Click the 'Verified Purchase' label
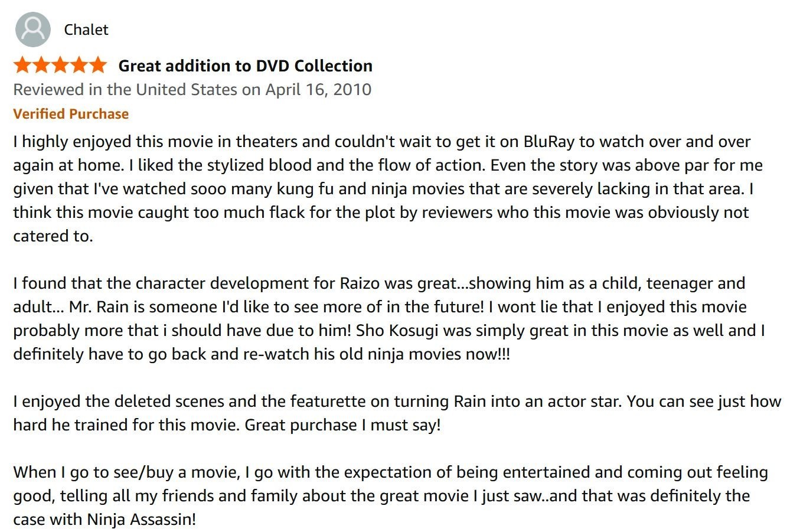787x532 pixels. 71,114
